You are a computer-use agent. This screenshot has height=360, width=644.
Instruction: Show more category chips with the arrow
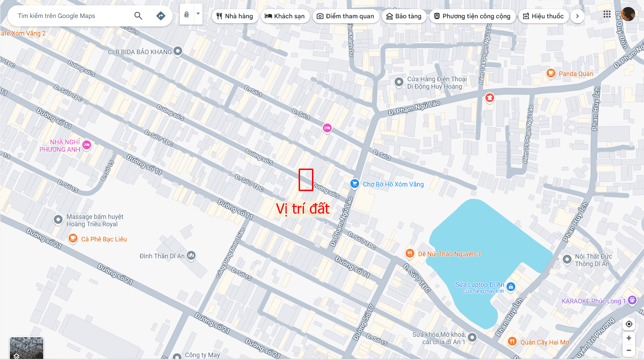577,16
